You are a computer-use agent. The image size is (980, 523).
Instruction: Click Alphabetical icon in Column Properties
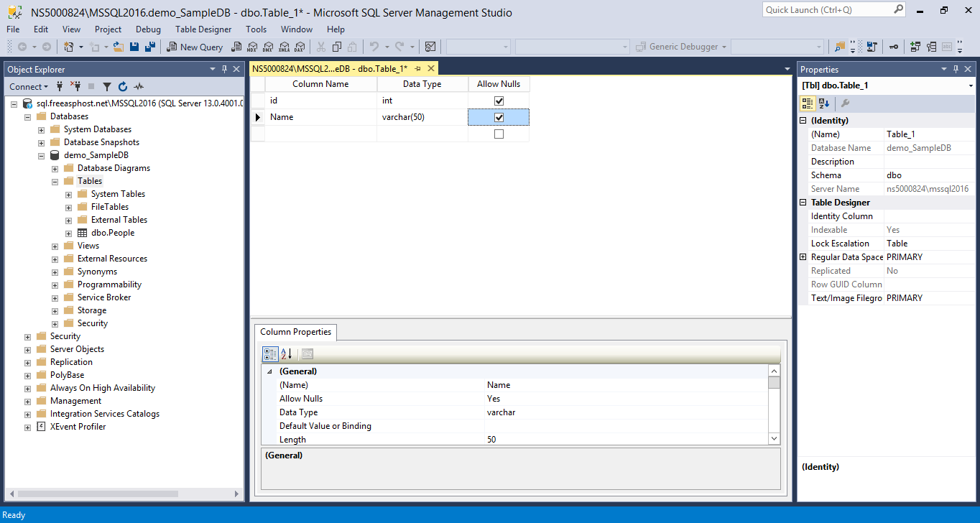[x=286, y=353]
